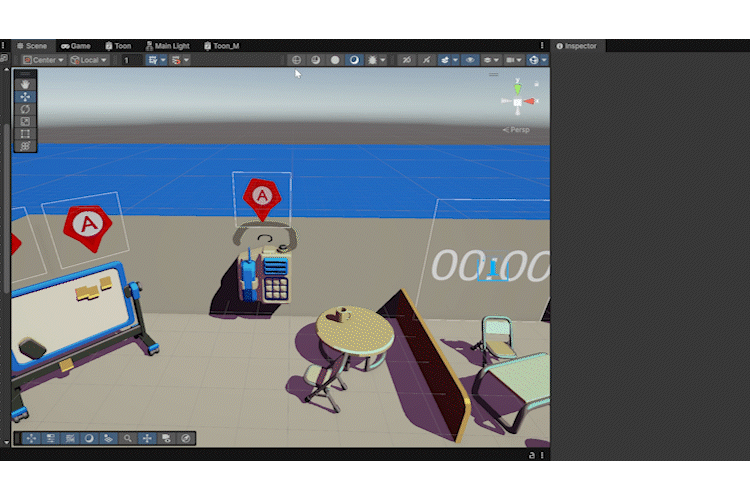
Task: Open the kebab menu at panel bottom right
Action: [542, 455]
